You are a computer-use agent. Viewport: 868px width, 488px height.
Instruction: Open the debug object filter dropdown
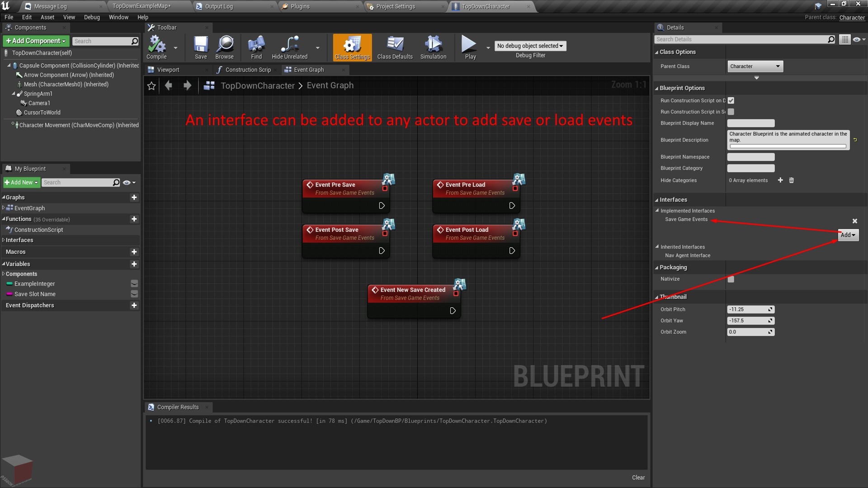530,46
